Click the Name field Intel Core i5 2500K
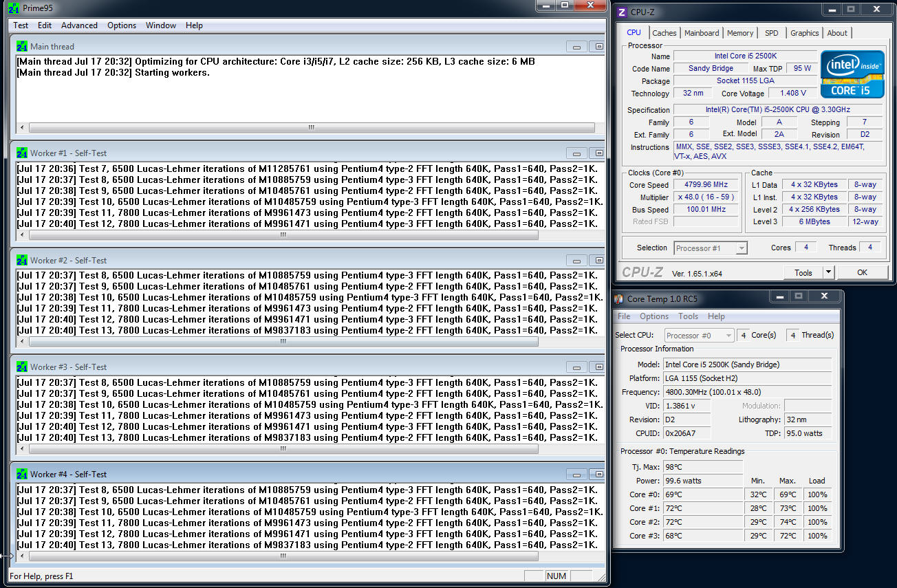The width and height of the screenshot is (897, 588). [746, 56]
